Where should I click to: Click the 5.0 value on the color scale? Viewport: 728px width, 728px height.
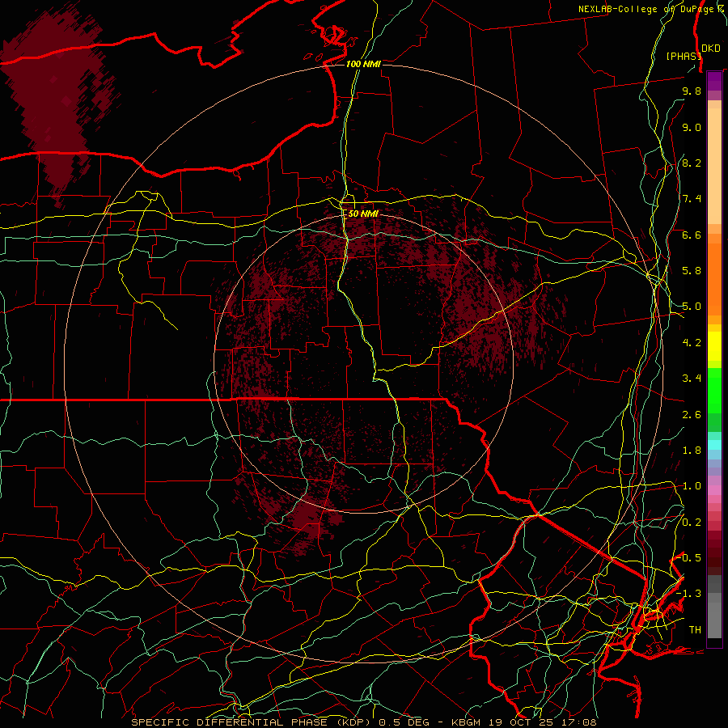coord(692,307)
